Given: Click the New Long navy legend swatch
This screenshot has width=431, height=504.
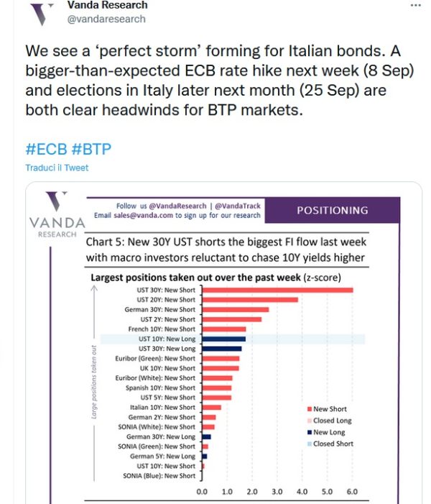Looking at the screenshot, I should (x=310, y=432).
